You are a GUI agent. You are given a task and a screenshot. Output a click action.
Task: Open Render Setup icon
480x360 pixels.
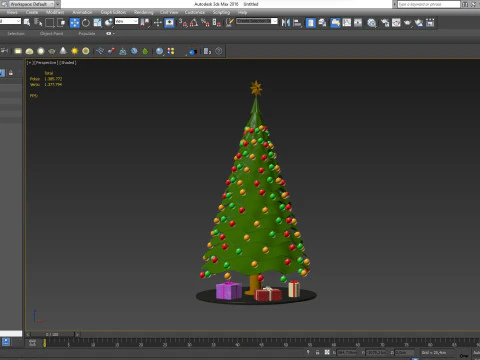click(385, 22)
